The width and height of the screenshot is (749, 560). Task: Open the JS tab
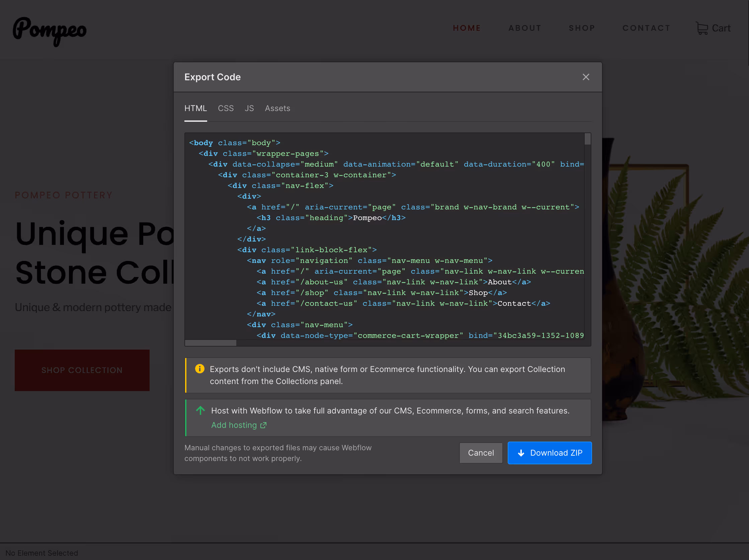click(x=249, y=108)
